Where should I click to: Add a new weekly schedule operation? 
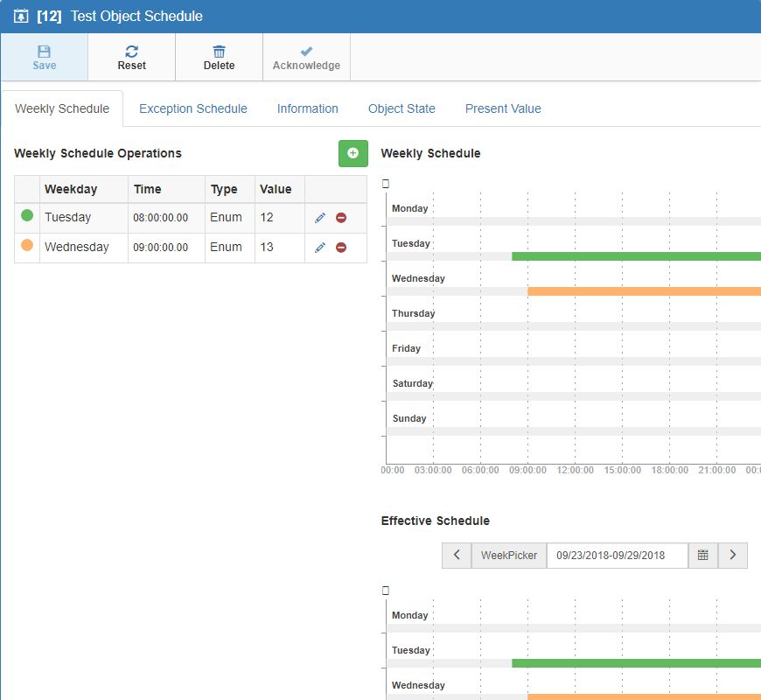[353, 153]
